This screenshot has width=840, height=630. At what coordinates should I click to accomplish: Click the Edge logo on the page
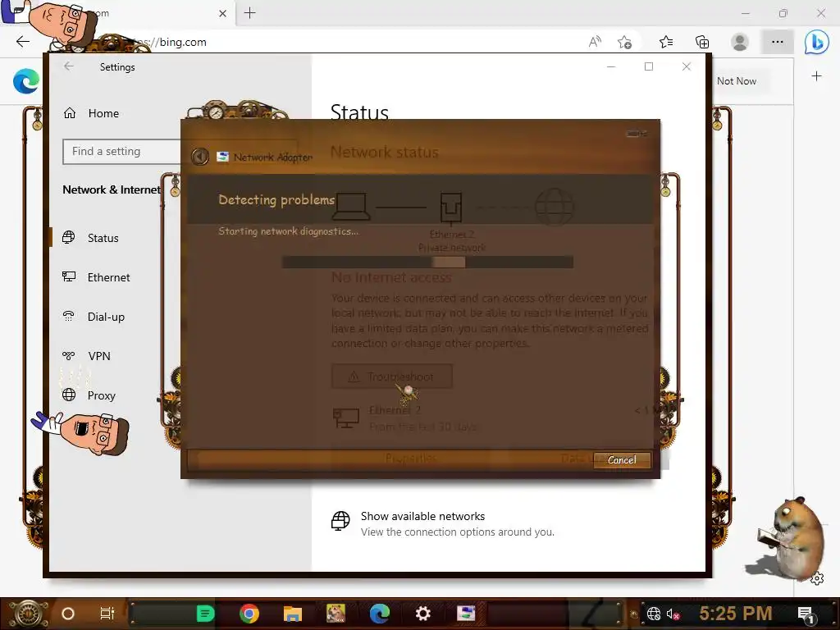(25, 81)
